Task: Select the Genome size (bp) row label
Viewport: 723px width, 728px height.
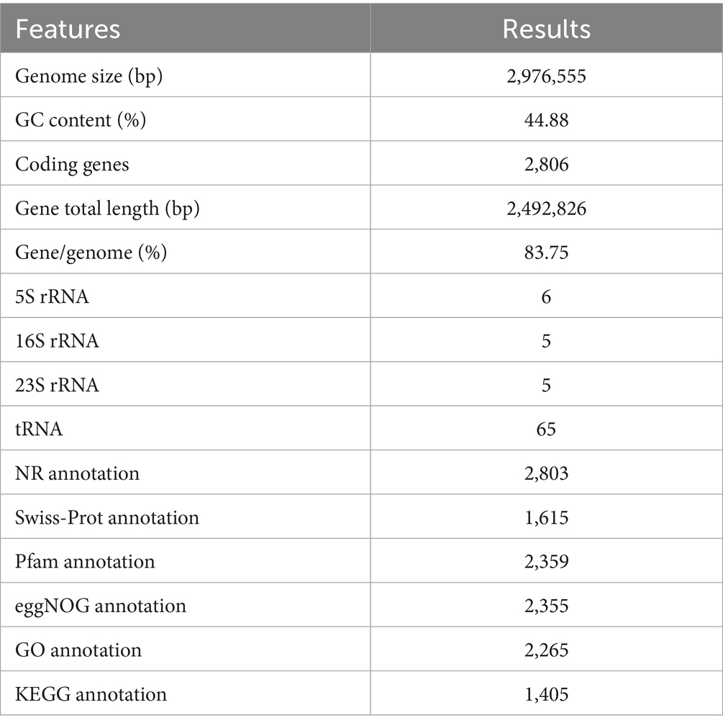Action: [x=89, y=76]
